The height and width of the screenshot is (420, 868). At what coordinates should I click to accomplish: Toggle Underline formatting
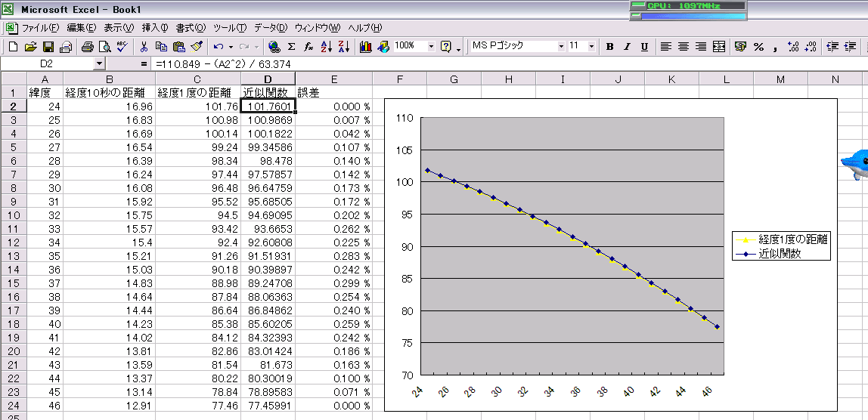tap(644, 47)
